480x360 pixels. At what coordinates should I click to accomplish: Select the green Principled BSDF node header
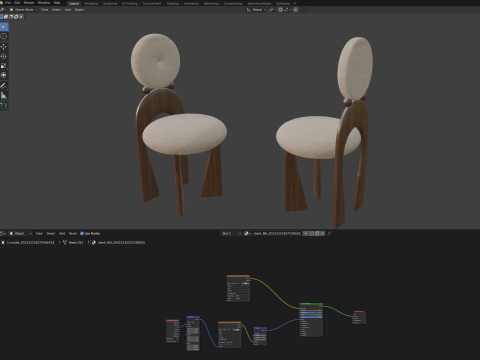tap(311, 304)
